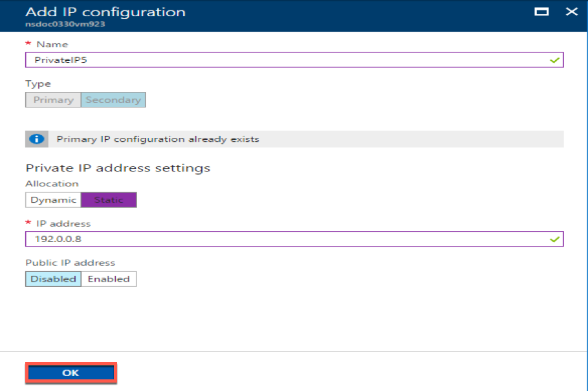Focus the IP address input field

(x=294, y=239)
